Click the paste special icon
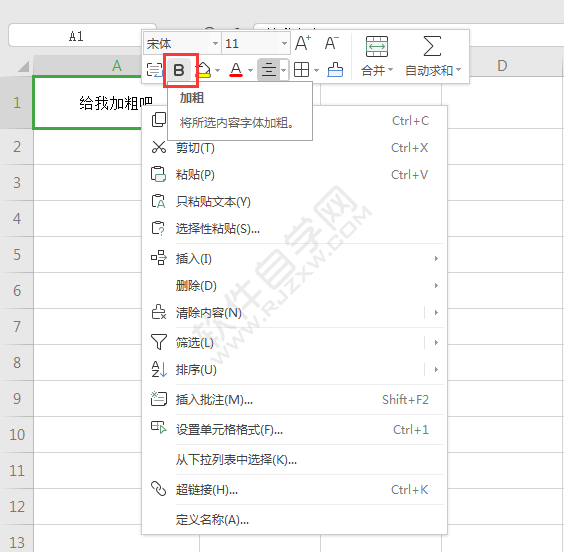564x552 pixels. coord(158,228)
